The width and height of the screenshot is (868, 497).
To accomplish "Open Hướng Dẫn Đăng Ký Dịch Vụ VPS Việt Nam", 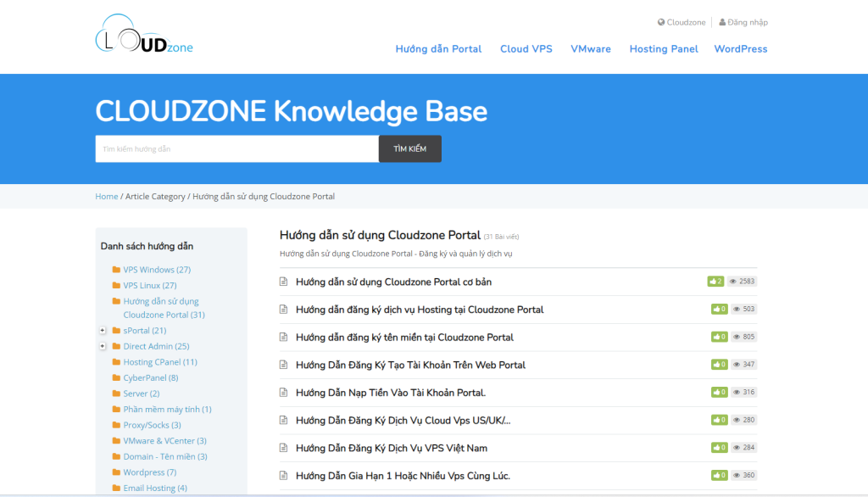I will click(x=391, y=448).
